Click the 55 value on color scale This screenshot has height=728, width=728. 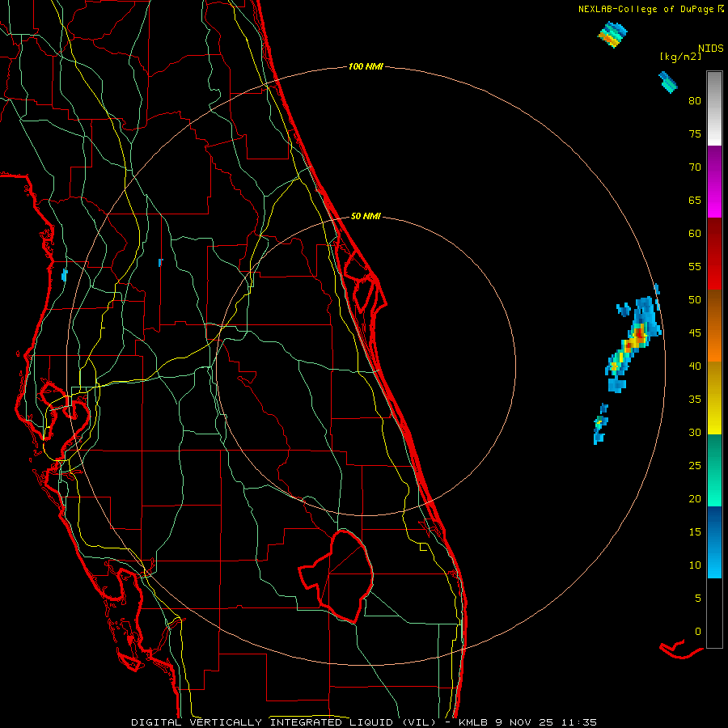click(x=695, y=267)
